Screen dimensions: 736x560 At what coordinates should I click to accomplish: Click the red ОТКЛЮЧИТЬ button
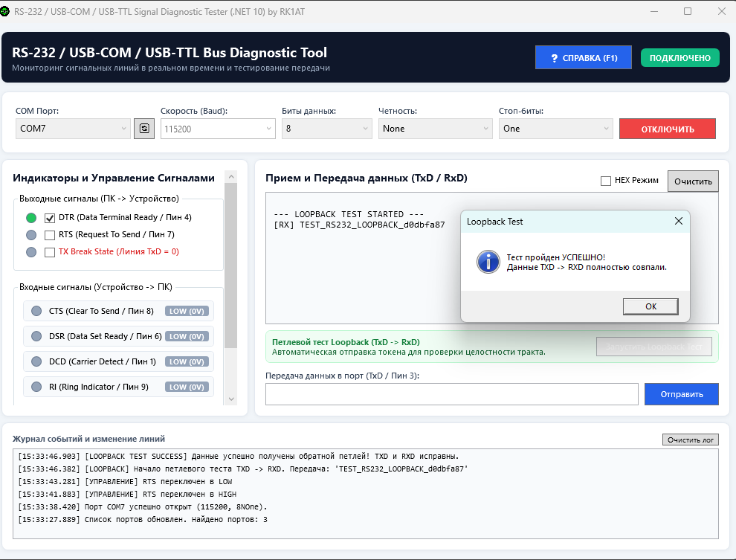[668, 129]
